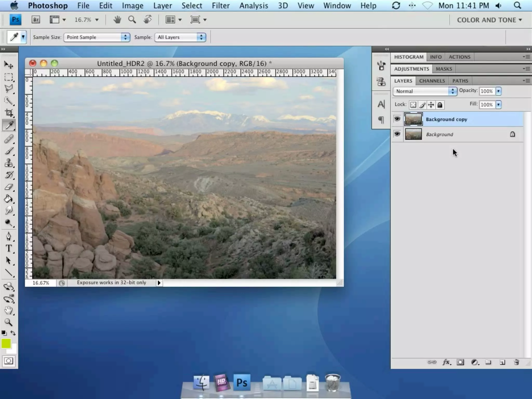The width and height of the screenshot is (532, 399).
Task: Open the Filter menu
Action: [x=221, y=6]
